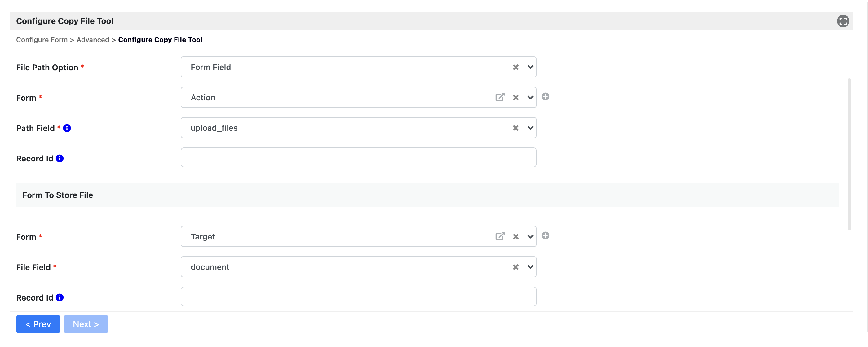This screenshot has width=868, height=347.
Task: Click the Prev button
Action: 38,324
